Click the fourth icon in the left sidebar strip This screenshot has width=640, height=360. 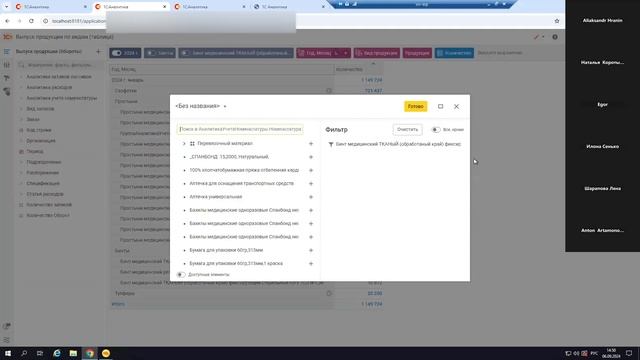(7, 92)
